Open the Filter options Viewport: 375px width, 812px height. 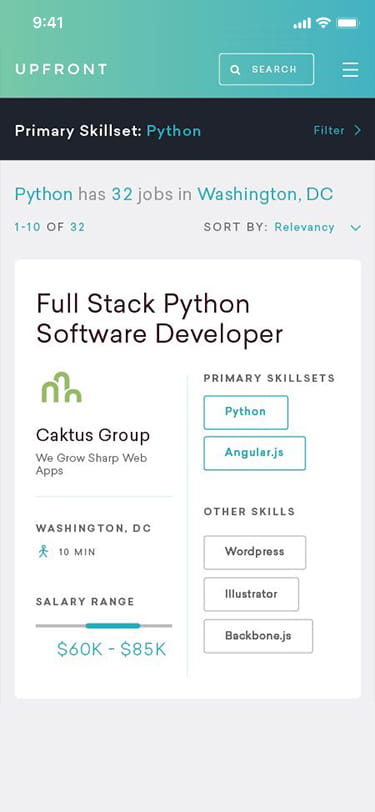(x=337, y=130)
